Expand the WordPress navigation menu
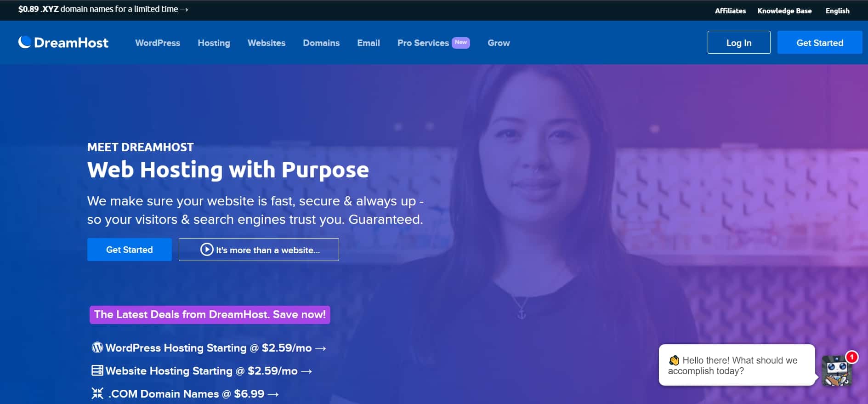Screen dimensions: 868x404 [x=158, y=43]
